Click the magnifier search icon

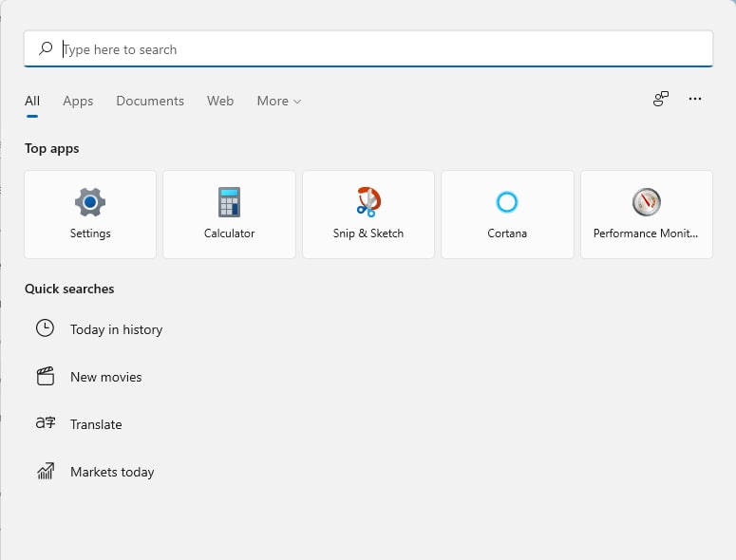(x=46, y=48)
